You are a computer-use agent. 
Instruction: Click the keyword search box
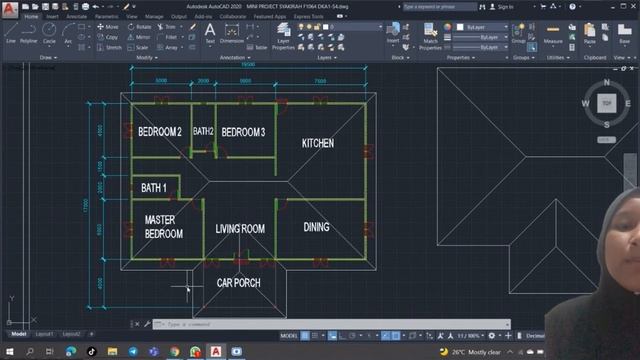tap(440, 7)
